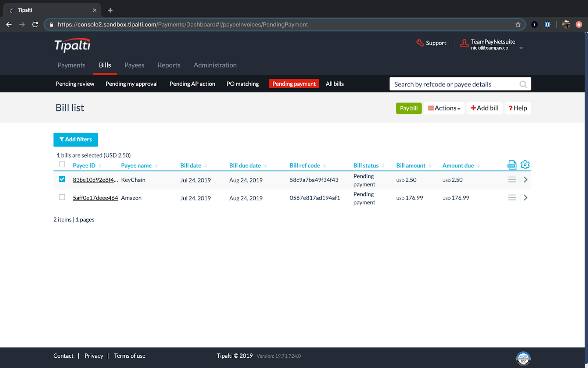This screenshot has height=368, width=588.
Task: Click ref code 58c9a7ba49f34f43
Action: point(314,180)
